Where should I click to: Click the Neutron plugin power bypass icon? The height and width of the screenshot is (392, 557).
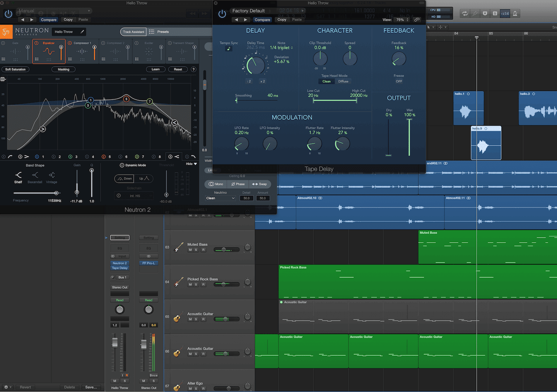coord(8,14)
